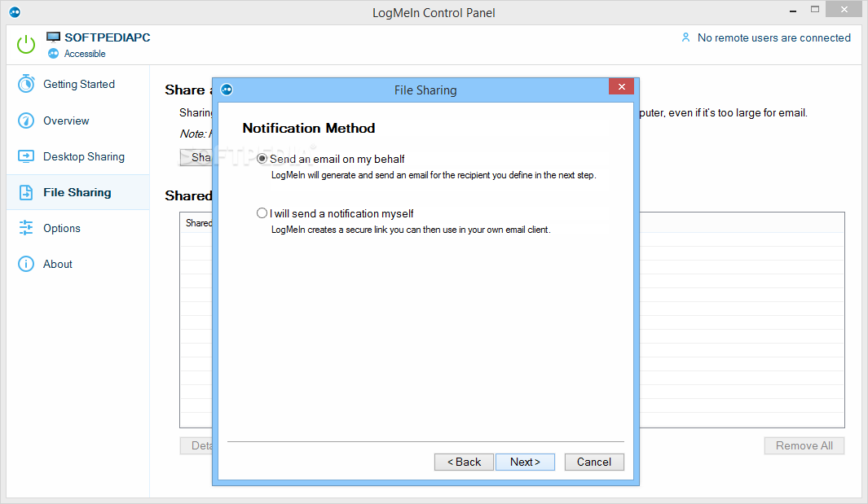Open Getting Started section
868x504 pixels.
pos(78,84)
